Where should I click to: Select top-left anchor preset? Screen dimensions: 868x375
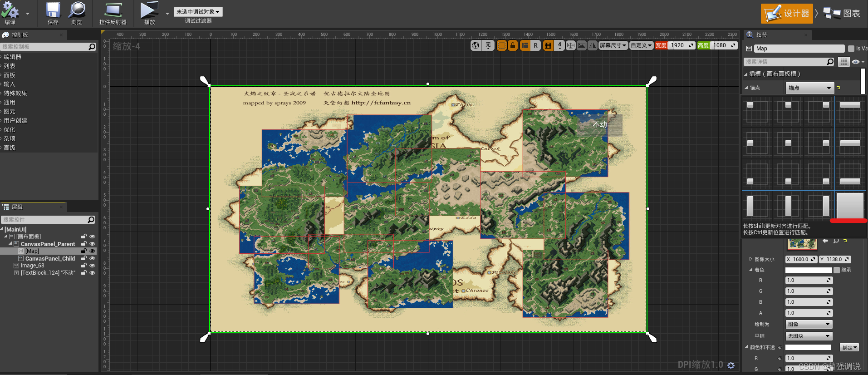pos(757,111)
